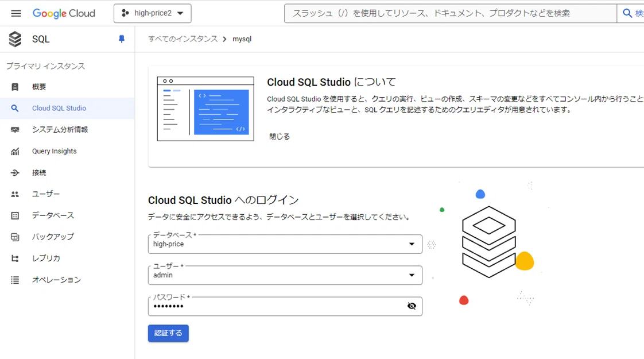Click the mysql breadcrumb item
Image resolution: width=644 pixels, height=359 pixels.
pos(242,39)
